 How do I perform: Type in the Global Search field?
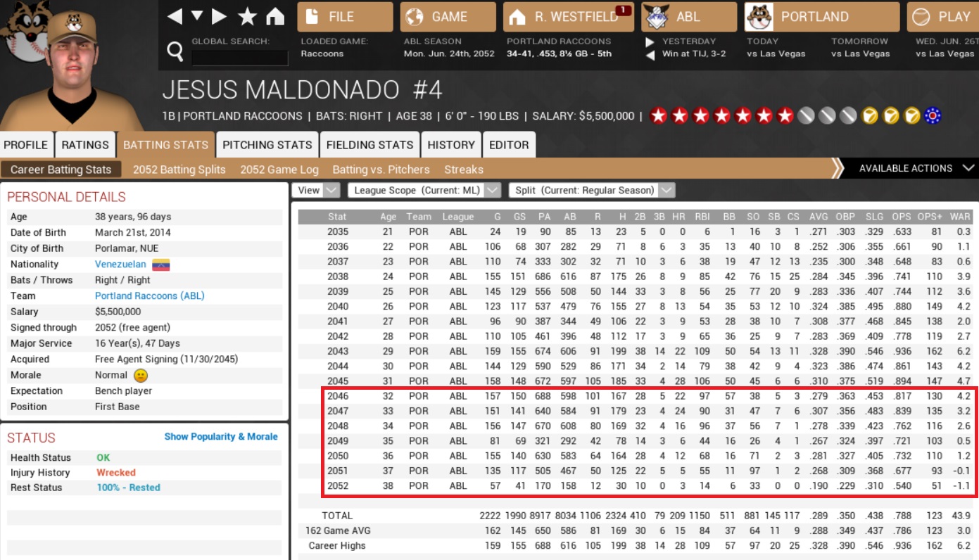point(239,58)
